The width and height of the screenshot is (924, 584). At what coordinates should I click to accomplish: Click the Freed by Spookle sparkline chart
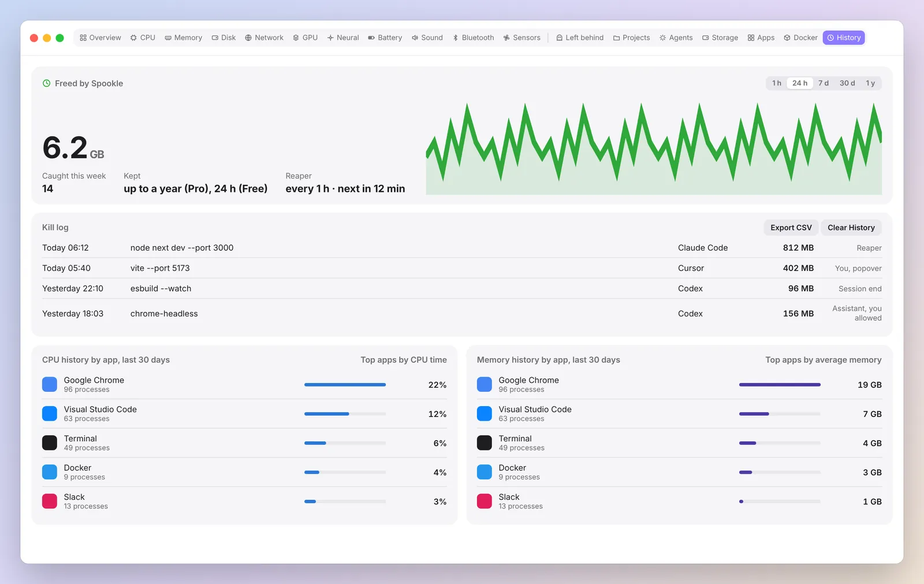[x=654, y=149]
